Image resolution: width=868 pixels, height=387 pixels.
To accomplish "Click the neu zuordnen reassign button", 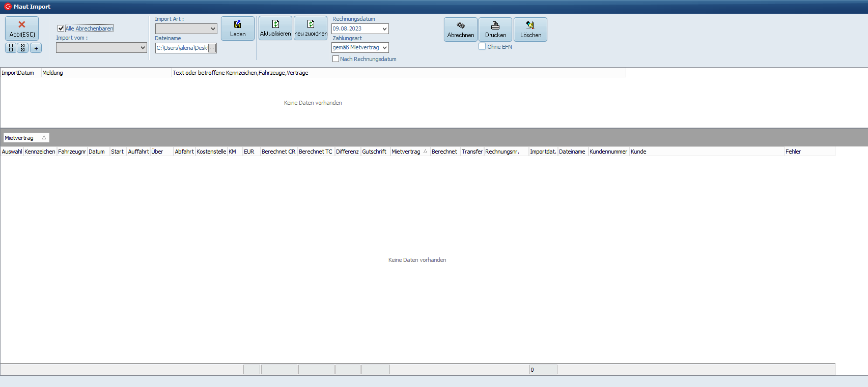I will (x=311, y=28).
